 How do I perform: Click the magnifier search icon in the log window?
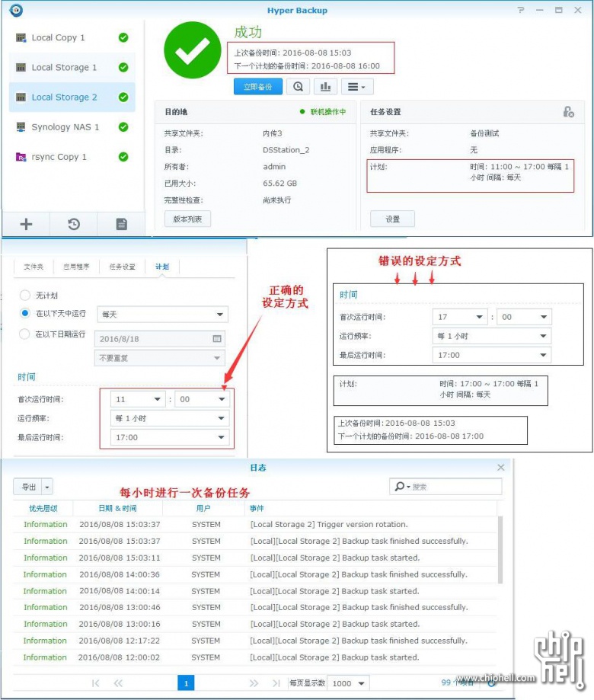pyautogui.click(x=399, y=486)
